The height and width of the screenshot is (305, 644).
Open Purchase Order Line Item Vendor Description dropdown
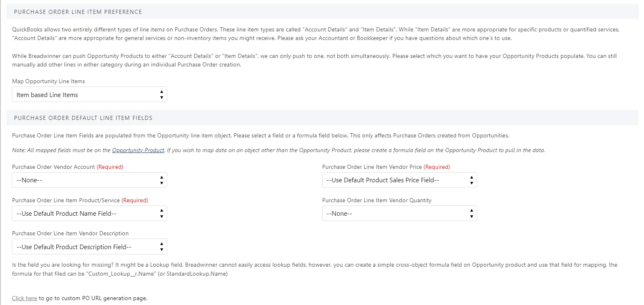[x=89, y=247]
